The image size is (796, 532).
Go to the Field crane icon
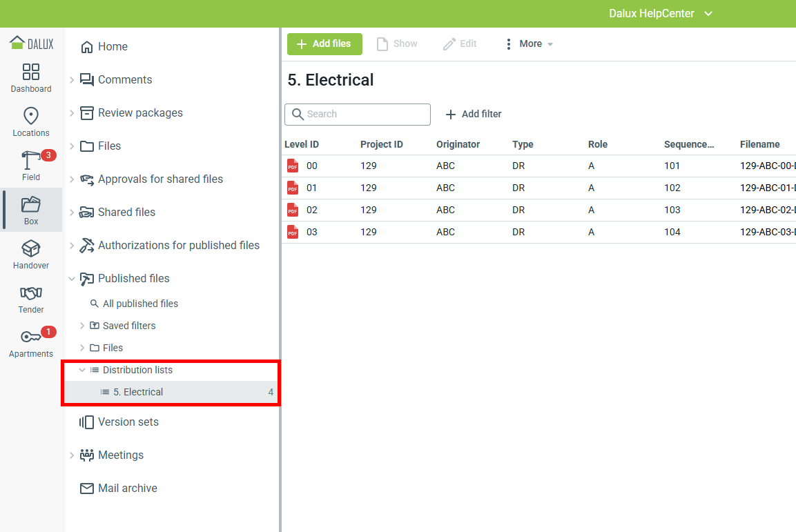(x=31, y=160)
